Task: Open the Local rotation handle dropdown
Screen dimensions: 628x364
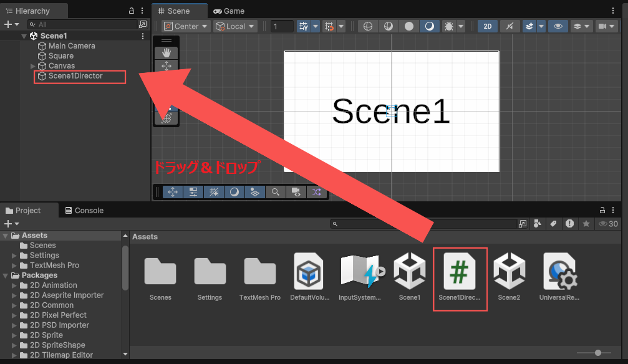Action: [235, 26]
